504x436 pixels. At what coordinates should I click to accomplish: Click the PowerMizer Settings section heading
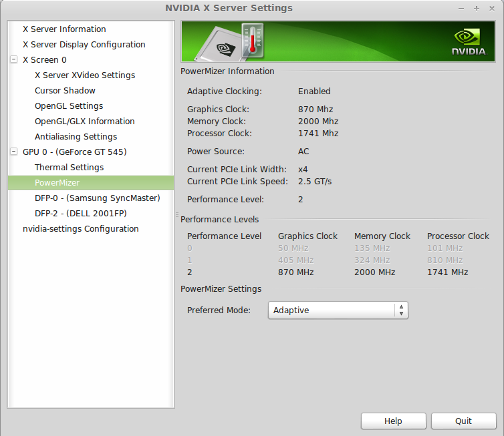tap(221, 289)
